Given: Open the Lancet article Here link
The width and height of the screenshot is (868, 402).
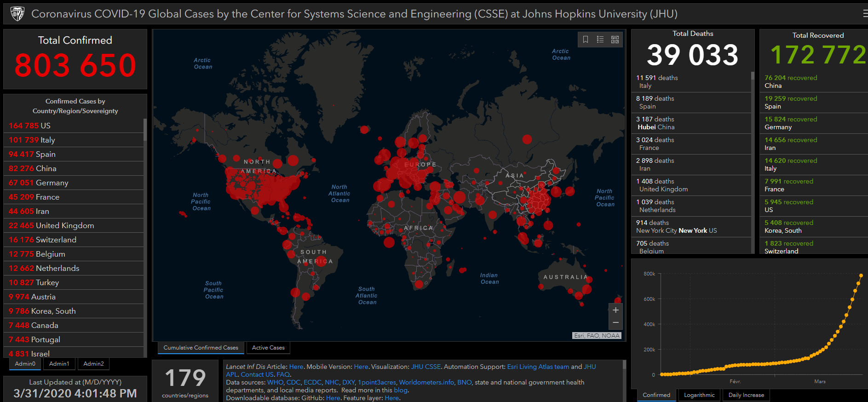Looking at the screenshot, I should (x=296, y=367).
